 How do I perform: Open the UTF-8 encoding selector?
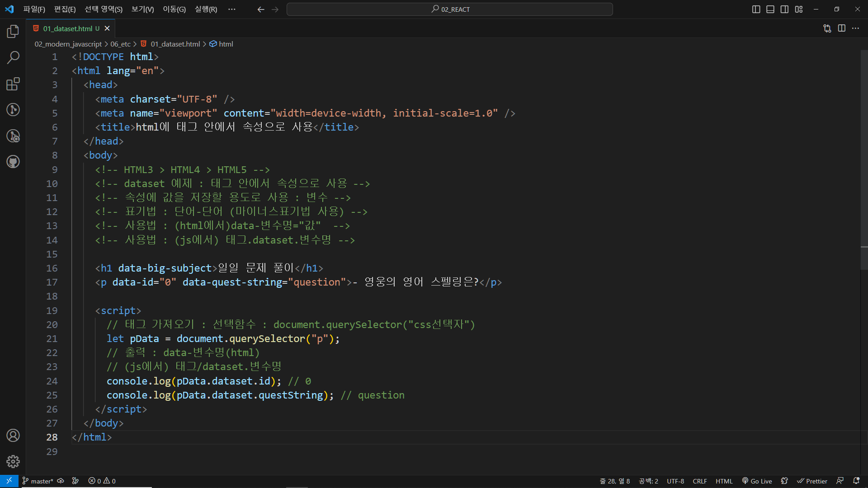(675, 481)
